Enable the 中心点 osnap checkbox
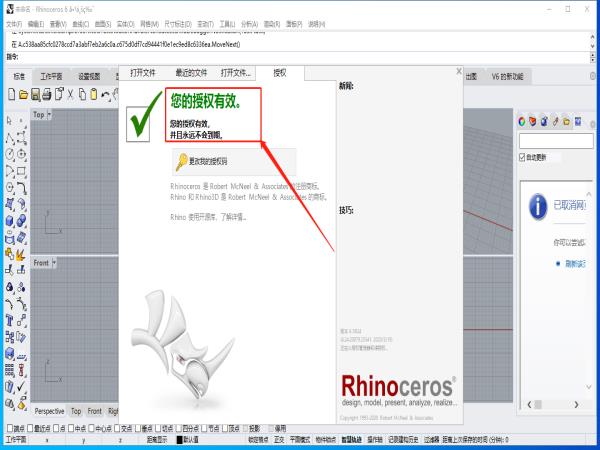600x450 pixels. 91,428
